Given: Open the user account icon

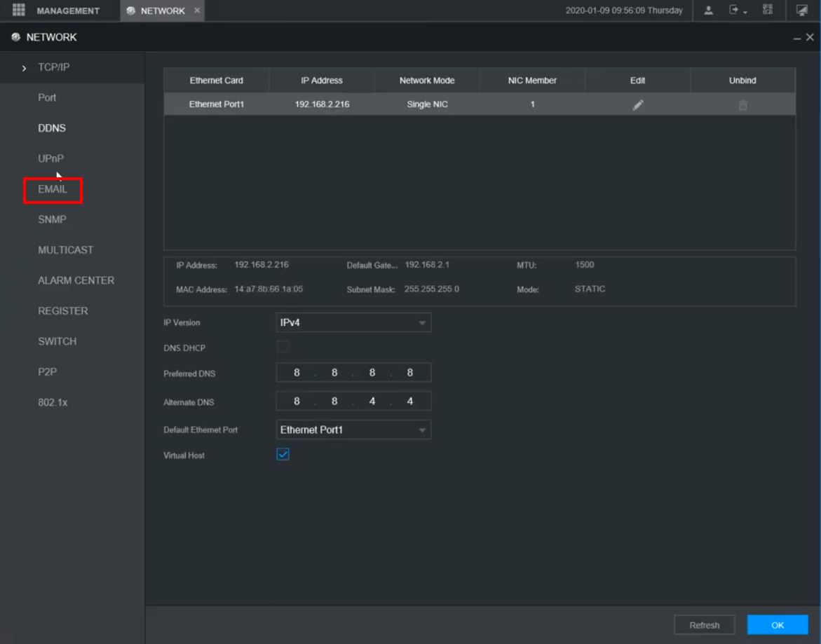Looking at the screenshot, I should click(x=708, y=10).
